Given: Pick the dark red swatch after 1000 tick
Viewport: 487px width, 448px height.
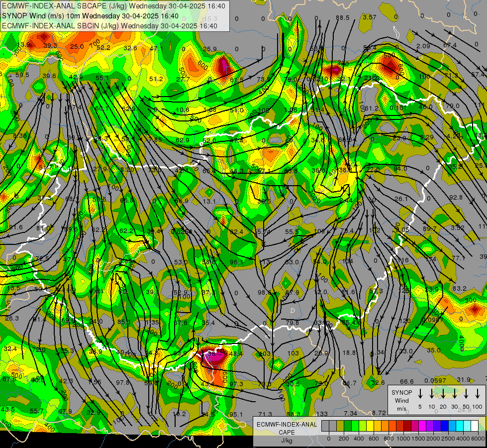Looking at the screenshot, I should (408, 426).
